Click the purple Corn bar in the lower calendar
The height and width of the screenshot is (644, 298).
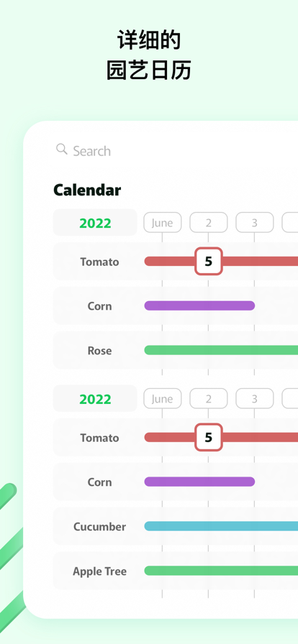tap(199, 482)
